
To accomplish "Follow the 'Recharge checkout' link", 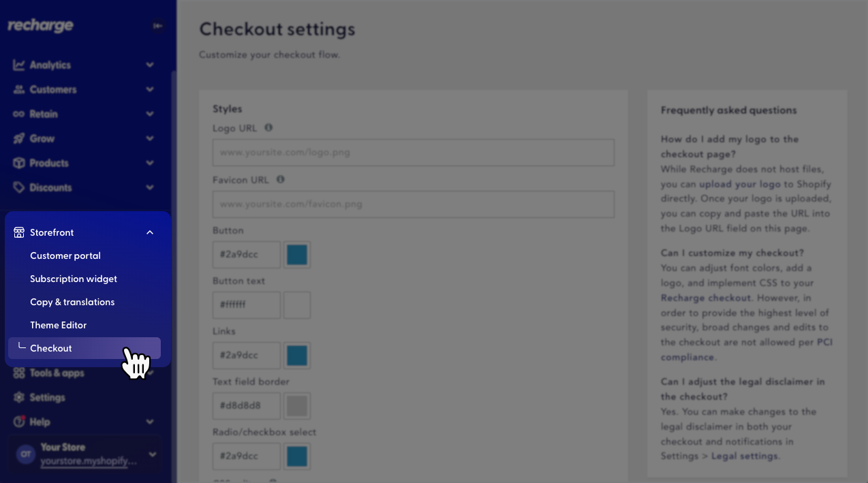I will click(706, 298).
